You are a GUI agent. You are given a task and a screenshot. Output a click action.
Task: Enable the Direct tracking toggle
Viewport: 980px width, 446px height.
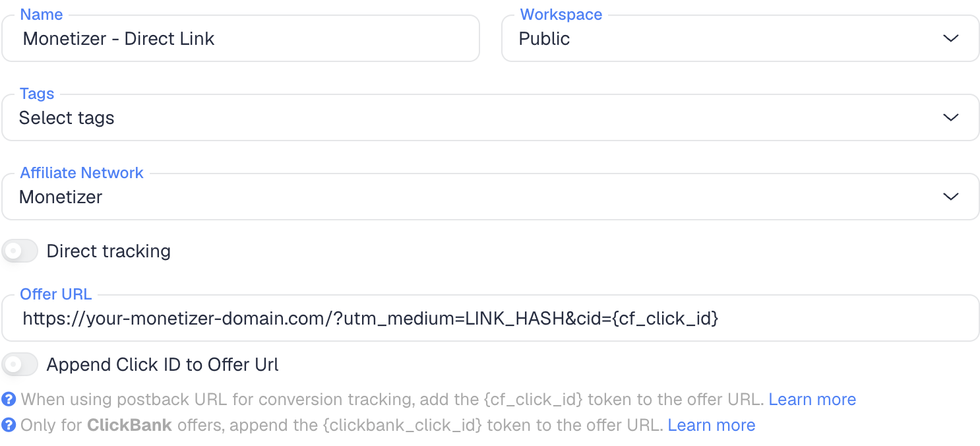[x=20, y=251]
